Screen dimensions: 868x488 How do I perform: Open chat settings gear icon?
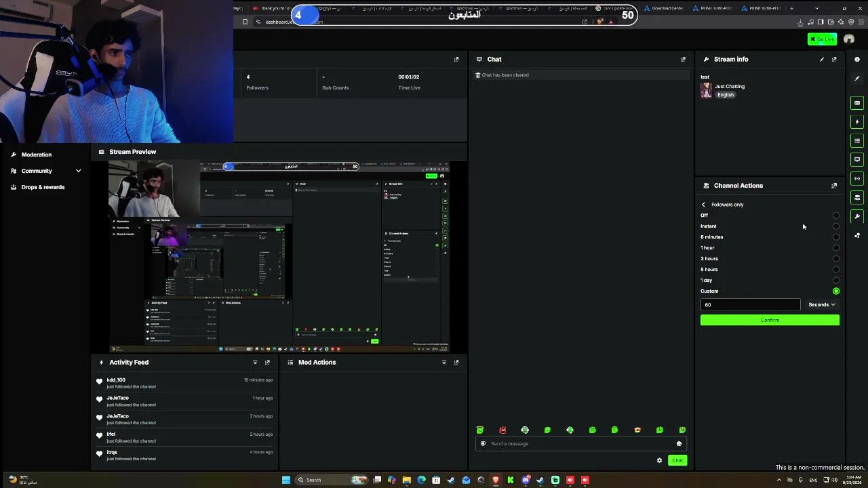[x=659, y=461]
